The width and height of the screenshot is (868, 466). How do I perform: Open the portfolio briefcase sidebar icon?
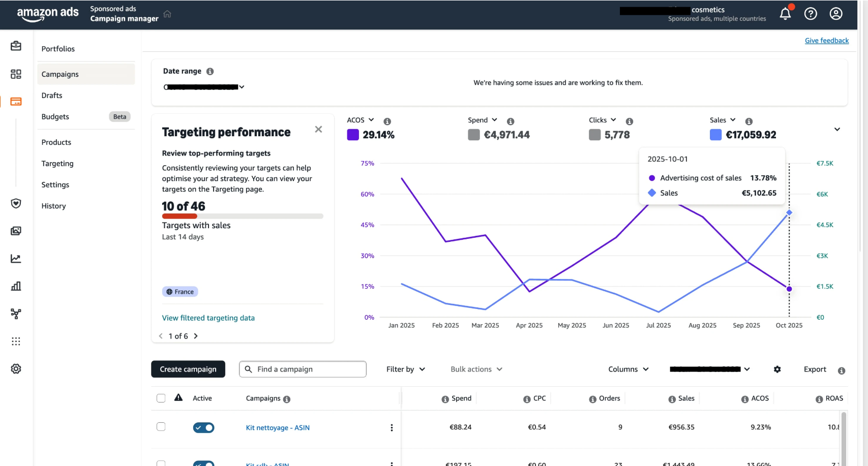click(16, 46)
